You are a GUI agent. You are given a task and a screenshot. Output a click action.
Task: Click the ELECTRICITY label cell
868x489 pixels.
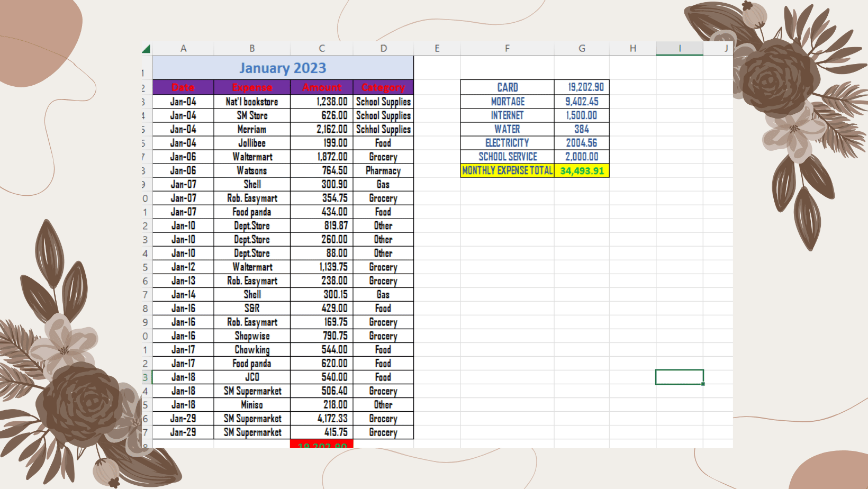pos(507,143)
